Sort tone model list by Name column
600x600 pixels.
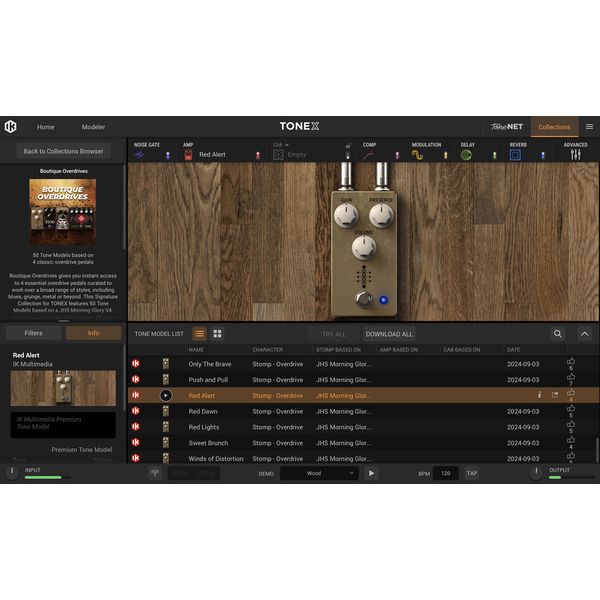click(x=196, y=350)
